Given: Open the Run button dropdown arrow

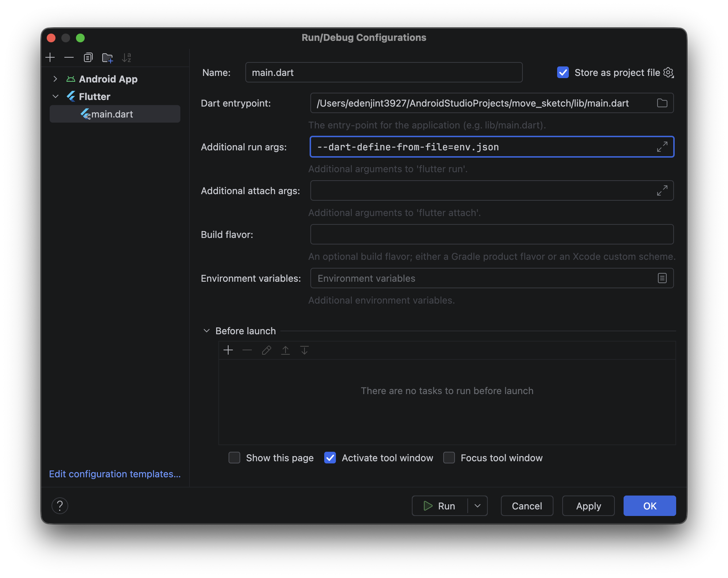Looking at the screenshot, I should click(x=478, y=506).
